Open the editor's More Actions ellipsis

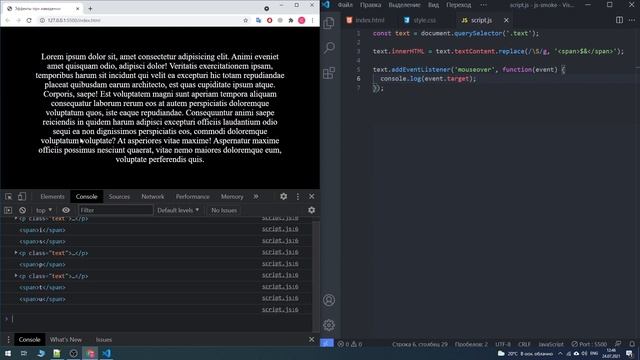pyautogui.click(x=632, y=20)
